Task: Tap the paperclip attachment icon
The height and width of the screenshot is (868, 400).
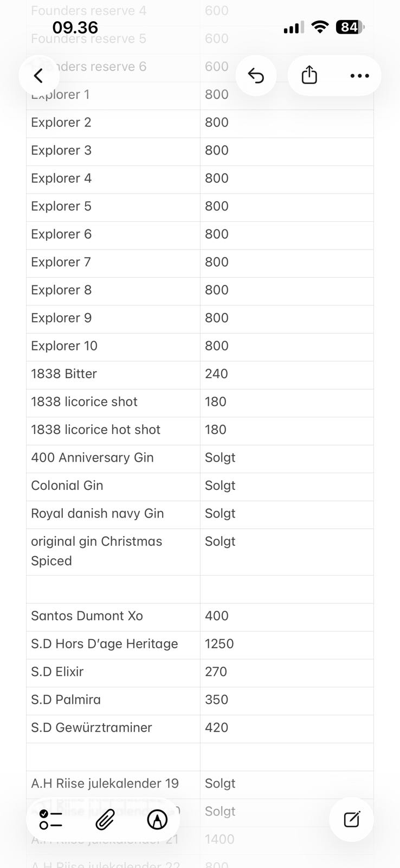Action: pos(105,819)
